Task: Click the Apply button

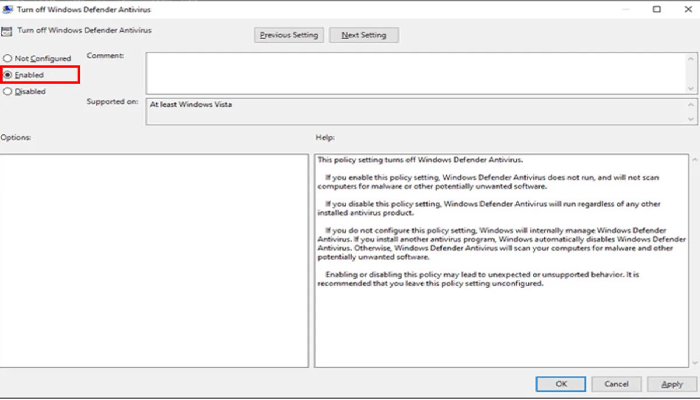Action: coord(672,384)
